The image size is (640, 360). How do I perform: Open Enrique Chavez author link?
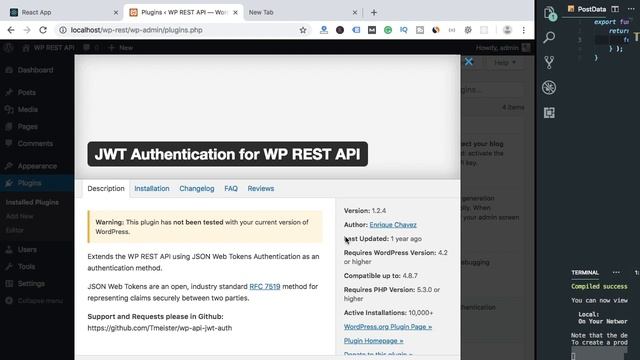393,224
